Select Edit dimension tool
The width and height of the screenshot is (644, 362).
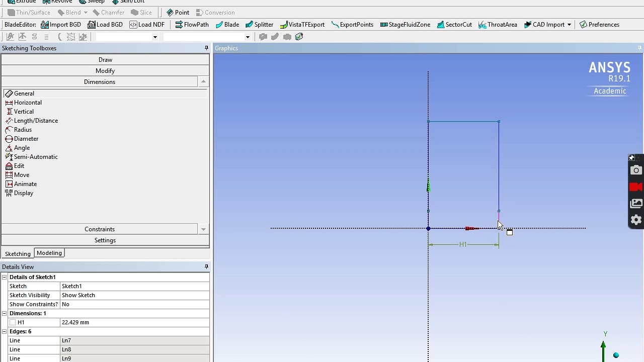[15, 166]
